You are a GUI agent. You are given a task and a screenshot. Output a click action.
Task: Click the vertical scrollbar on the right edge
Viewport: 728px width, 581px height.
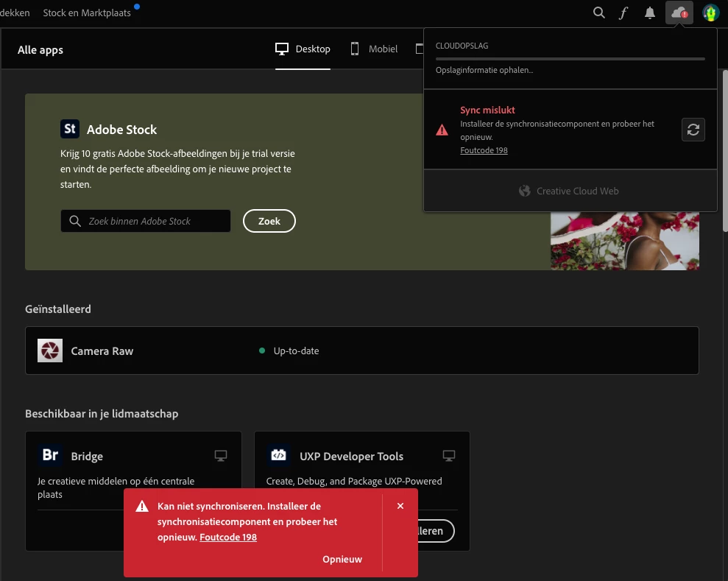pyautogui.click(x=725, y=151)
